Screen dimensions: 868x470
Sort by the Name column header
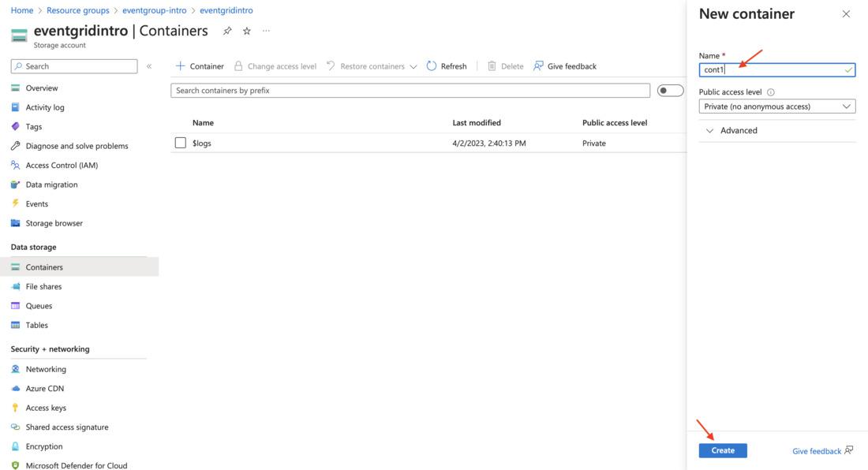click(203, 123)
